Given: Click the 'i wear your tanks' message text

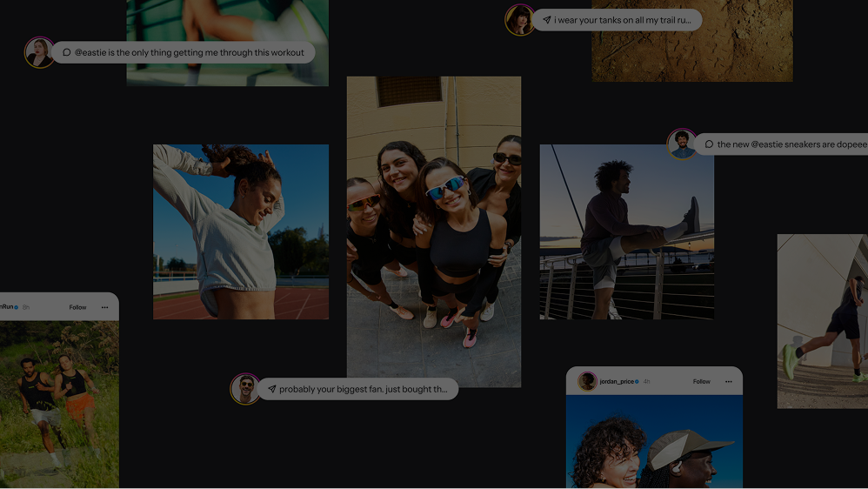Looking at the screenshot, I should tap(622, 20).
